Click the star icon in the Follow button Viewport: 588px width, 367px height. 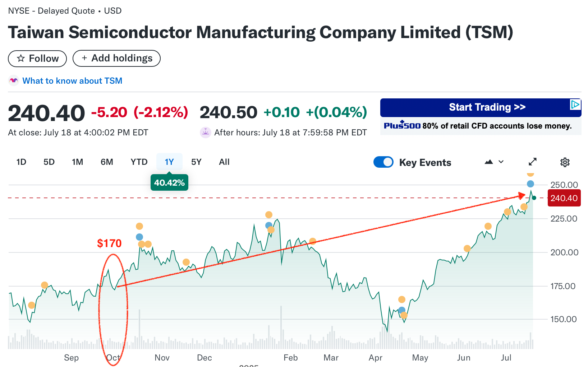pyautogui.click(x=21, y=58)
